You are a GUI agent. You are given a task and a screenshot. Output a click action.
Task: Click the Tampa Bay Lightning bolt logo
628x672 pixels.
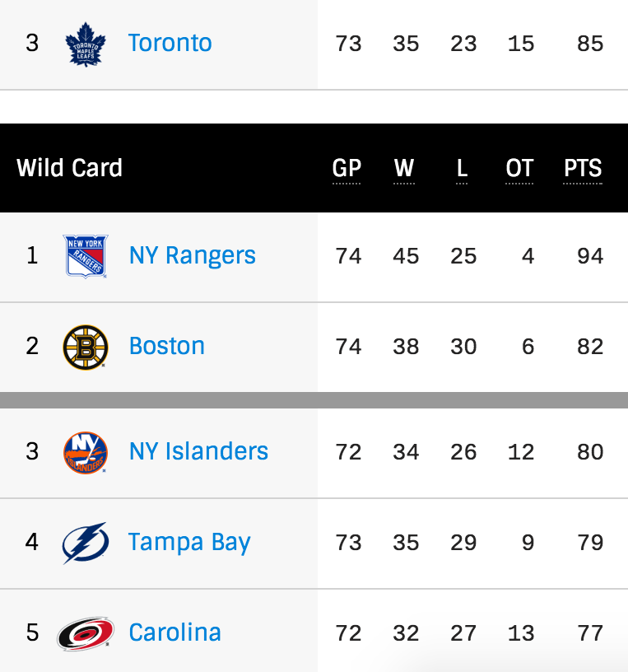(x=86, y=543)
